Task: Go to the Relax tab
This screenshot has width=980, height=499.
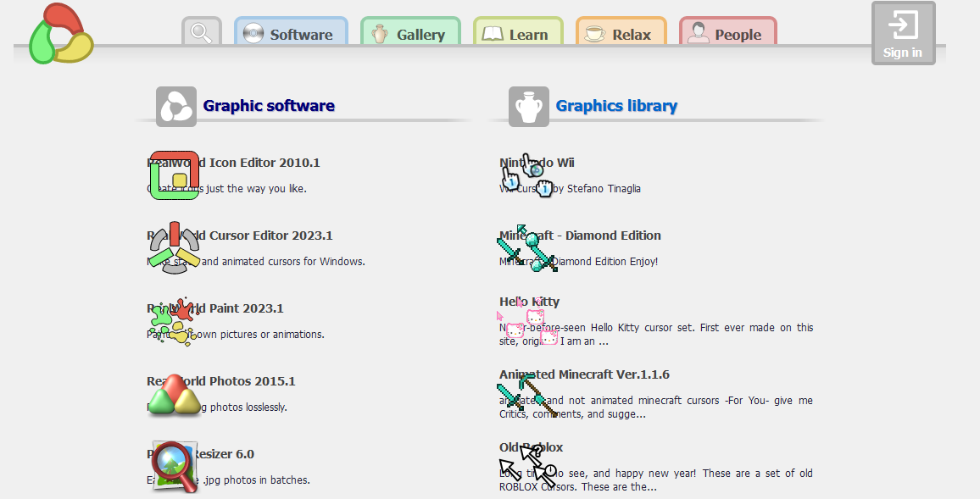Action: 621,31
